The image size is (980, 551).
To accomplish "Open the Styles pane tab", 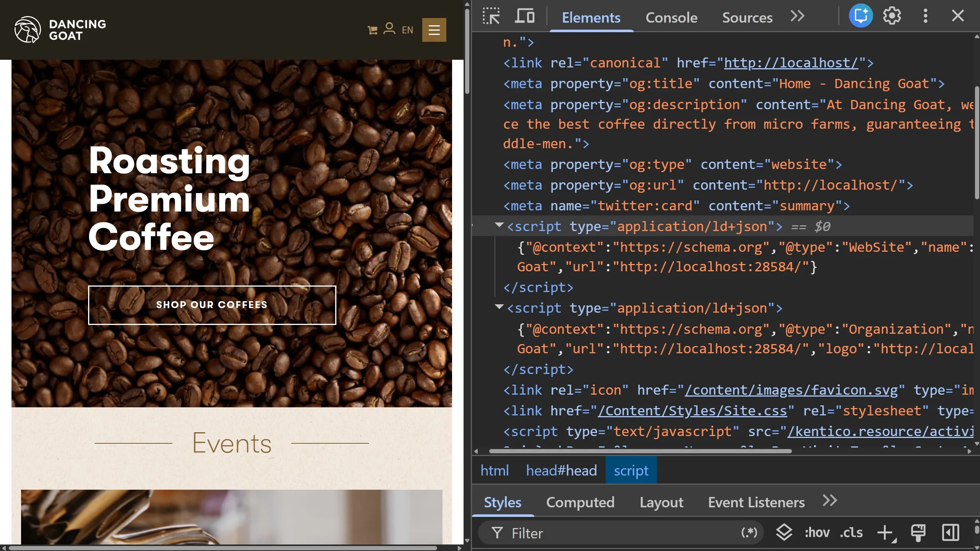I will point(503,502).
